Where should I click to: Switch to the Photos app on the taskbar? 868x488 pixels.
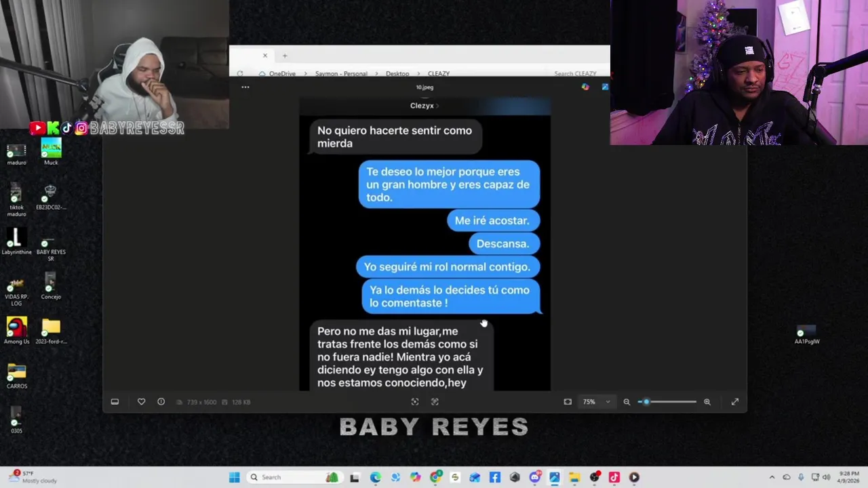click(x=554, y=477)
